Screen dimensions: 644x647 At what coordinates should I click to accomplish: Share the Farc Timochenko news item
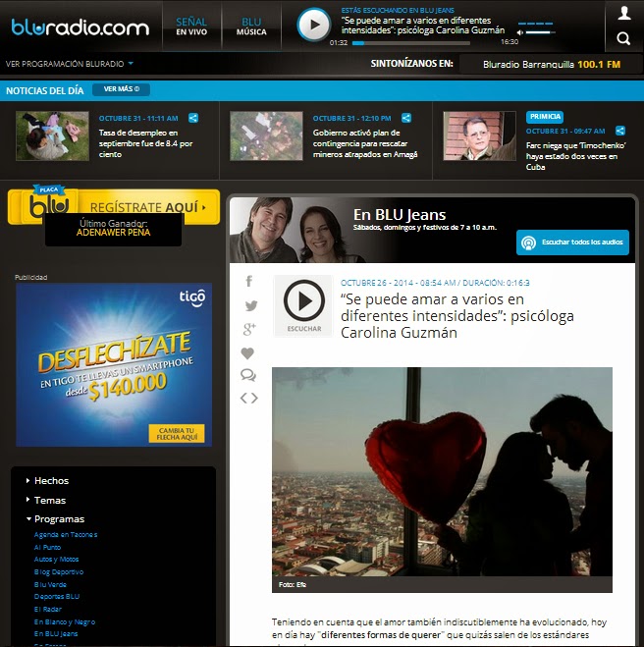[620, 131]
